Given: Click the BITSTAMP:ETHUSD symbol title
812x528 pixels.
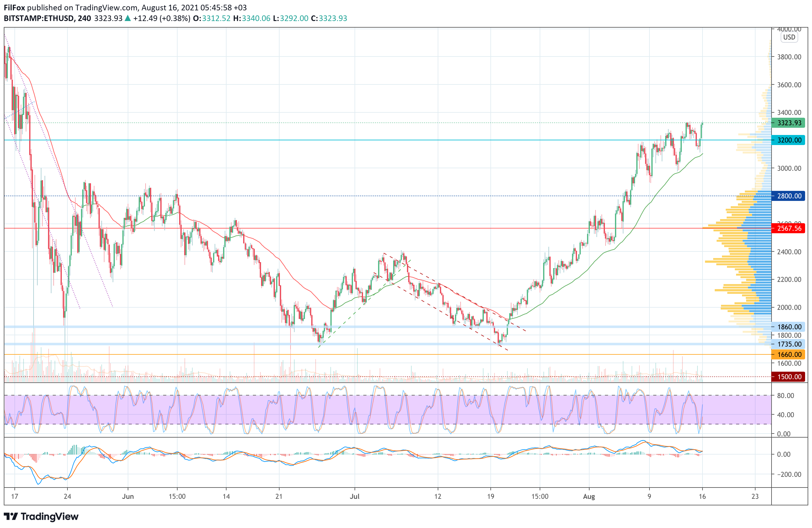Looking at the screenshot, I should tap(39, 19).
